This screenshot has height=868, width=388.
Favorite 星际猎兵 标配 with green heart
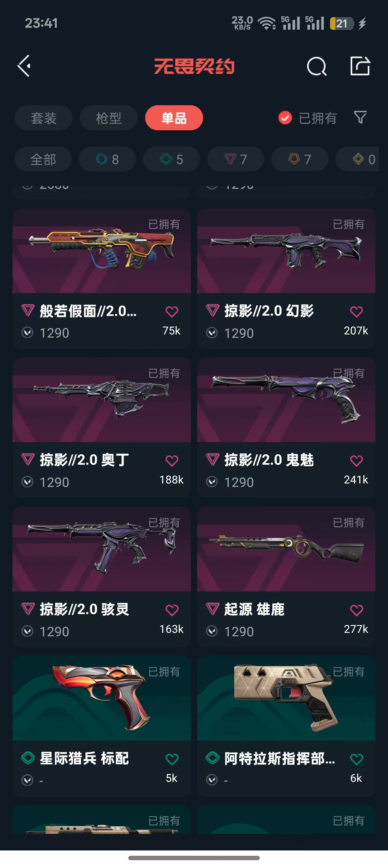click(x=172, y=759)
